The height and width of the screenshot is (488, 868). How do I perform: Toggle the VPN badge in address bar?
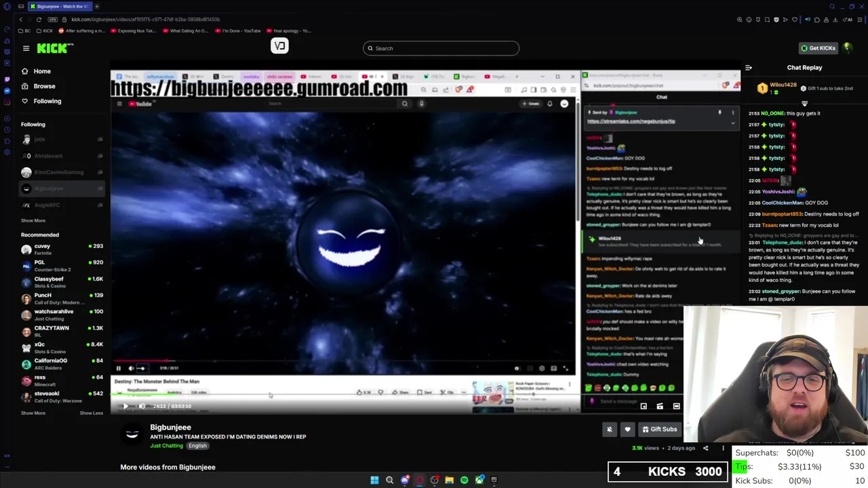52,20
